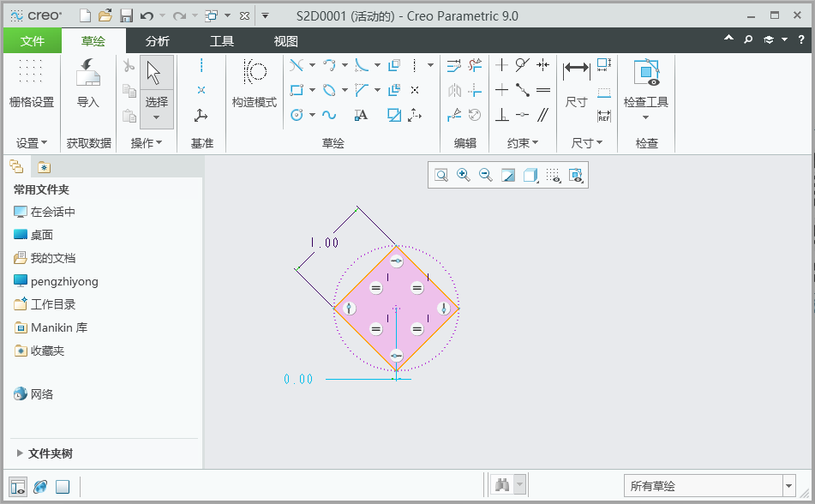Open the Centerline tool dropdown arrow
The height and width of the screenshot is (504, 815).
pos(431,65)
